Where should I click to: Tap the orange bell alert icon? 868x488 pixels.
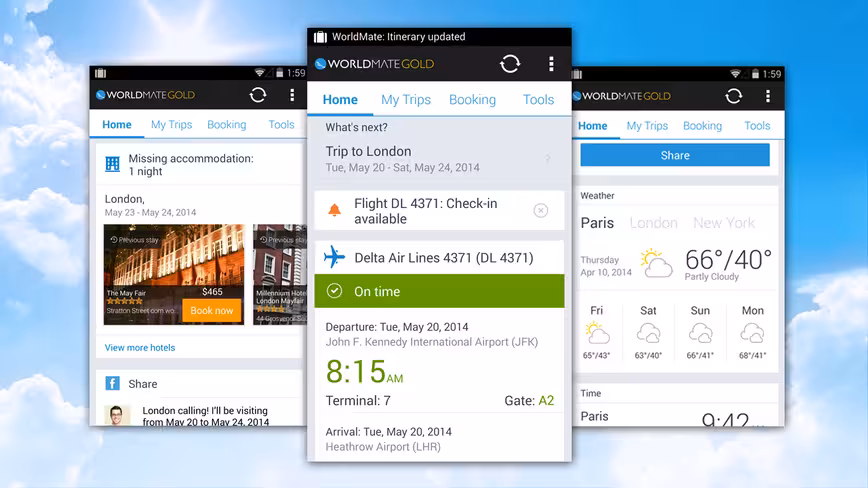click(334, 210)
